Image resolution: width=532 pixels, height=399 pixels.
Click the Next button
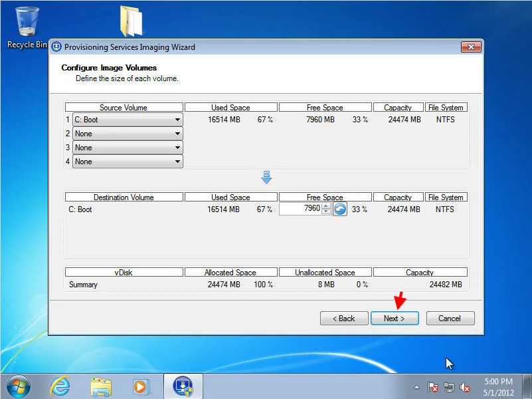click(395, 318)
